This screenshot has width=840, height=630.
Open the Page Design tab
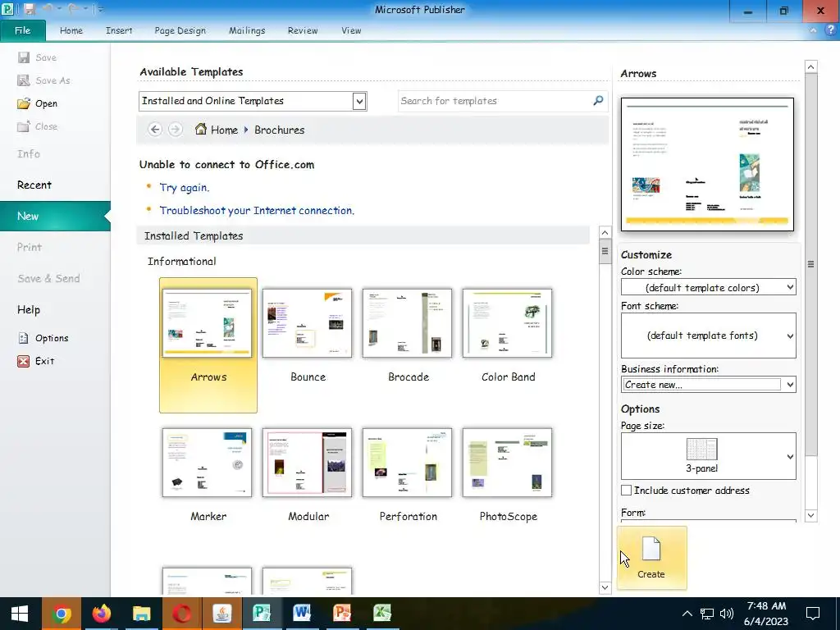[180, 30]
